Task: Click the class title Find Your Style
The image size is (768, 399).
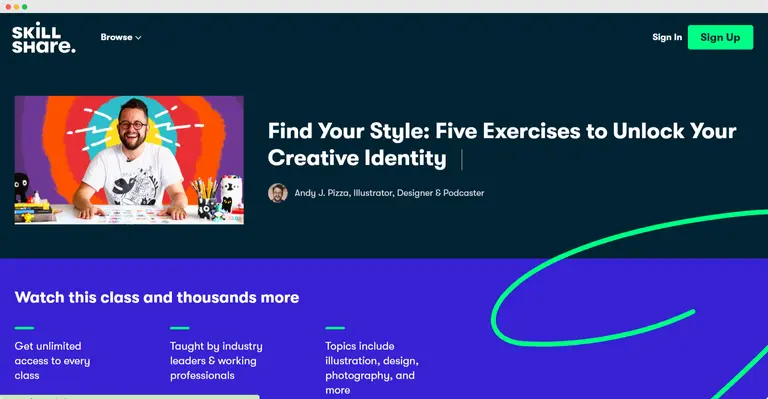Action: [x=502, y=144]
